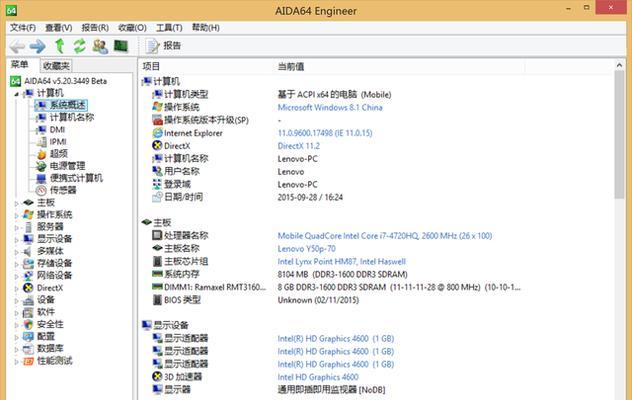Expand the 操作系统 tree node
Viewport: 632px width, 400px height.
[17, 215]
